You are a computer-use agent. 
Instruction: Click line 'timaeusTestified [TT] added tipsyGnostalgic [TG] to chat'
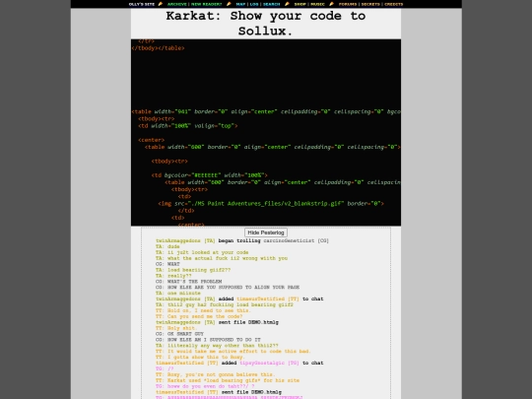pyautogui.click(x=239, y=363)
